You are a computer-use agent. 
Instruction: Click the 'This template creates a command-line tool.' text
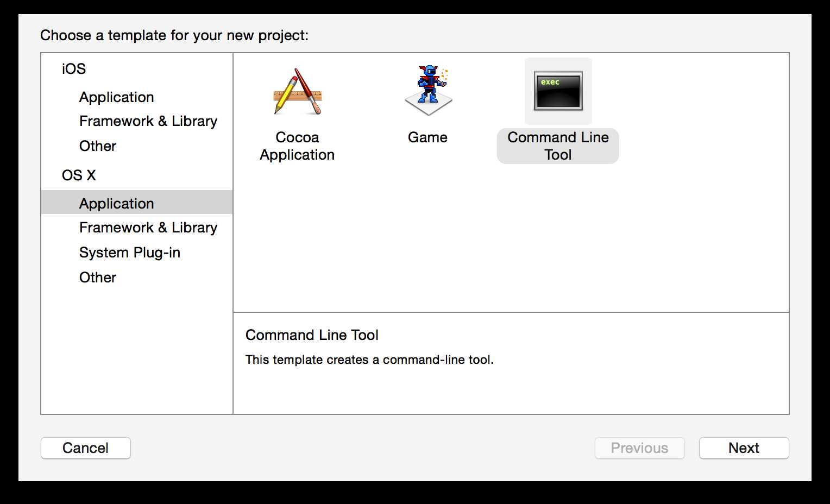pyautogui.click(x=369, y=360)
